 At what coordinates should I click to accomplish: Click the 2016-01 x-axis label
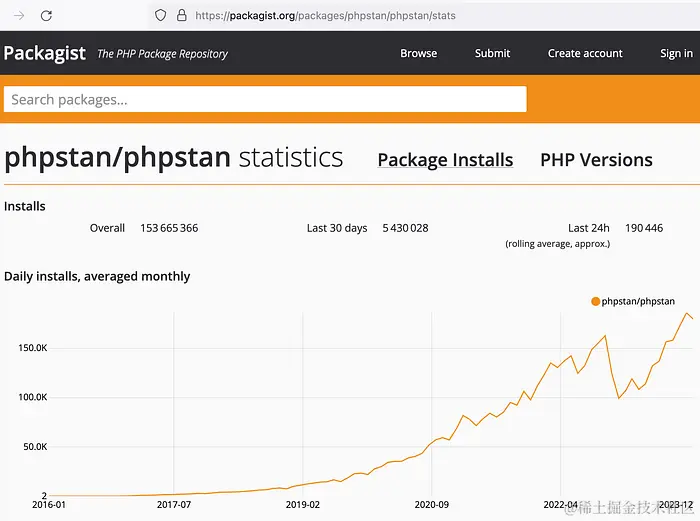[49, 505]
